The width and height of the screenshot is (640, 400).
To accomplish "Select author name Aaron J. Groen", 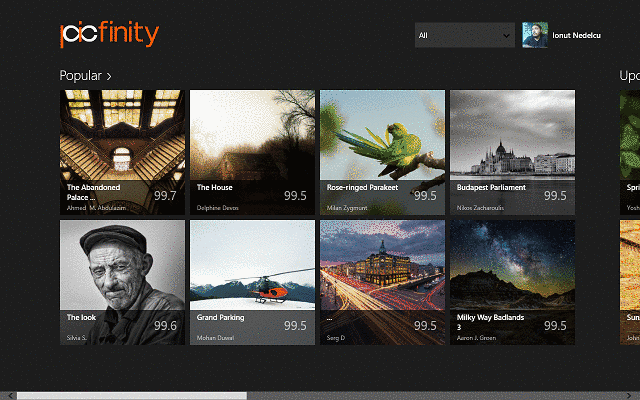I will [x=476, y=338].
